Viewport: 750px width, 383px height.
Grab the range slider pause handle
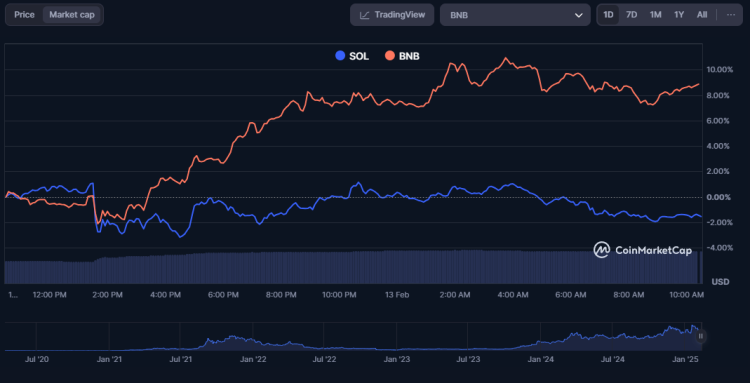coord(700,336)
